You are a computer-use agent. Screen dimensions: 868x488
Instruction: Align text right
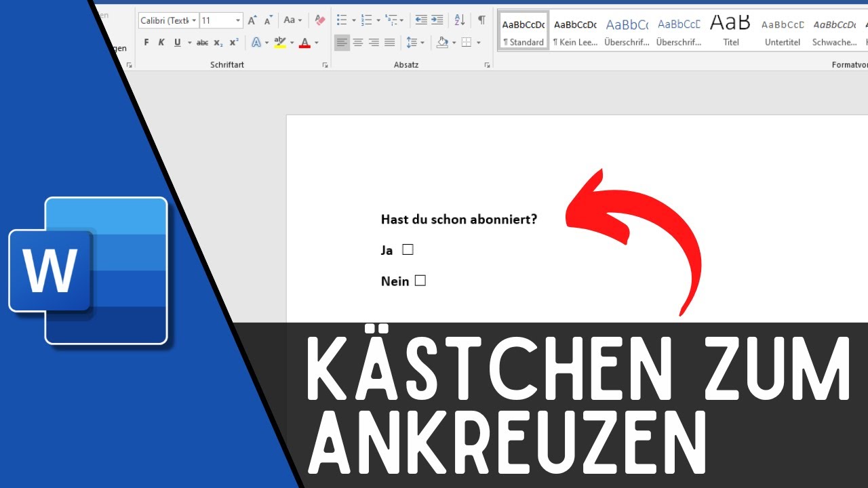coord(374,43)
